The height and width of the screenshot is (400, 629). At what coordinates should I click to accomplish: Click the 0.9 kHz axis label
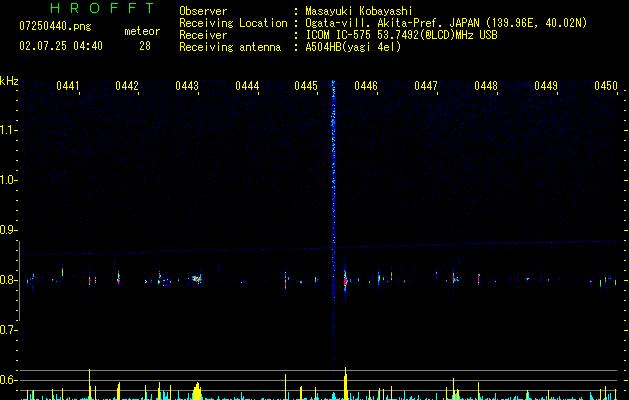pos(8,230)
